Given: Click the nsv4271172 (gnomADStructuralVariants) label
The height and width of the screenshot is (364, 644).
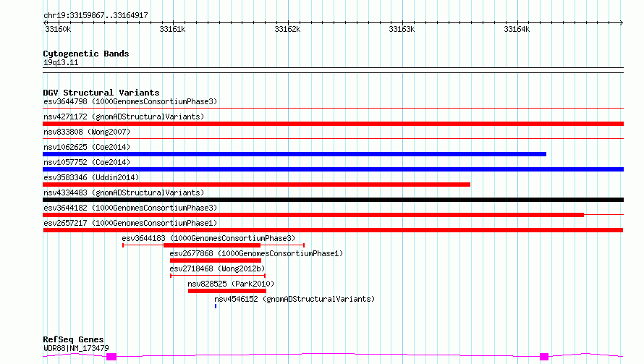Looking at the screenshot, I should click(124, 117).
